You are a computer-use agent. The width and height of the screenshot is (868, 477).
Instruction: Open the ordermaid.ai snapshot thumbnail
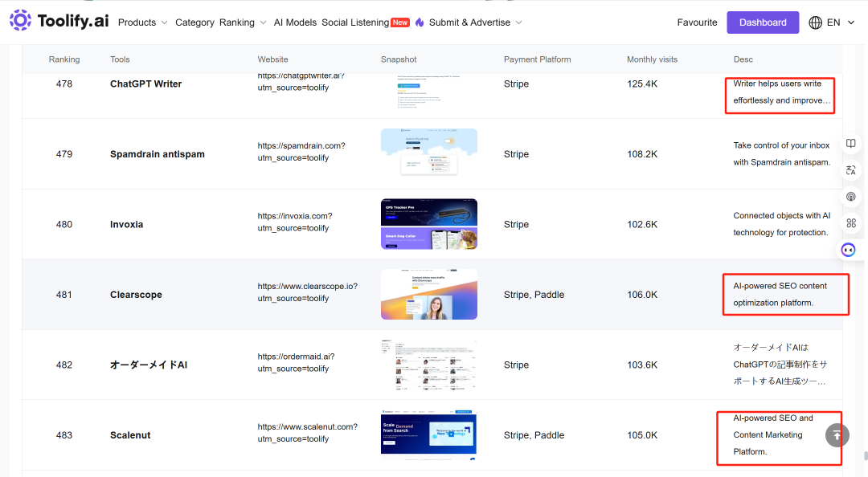pos(429,365)
